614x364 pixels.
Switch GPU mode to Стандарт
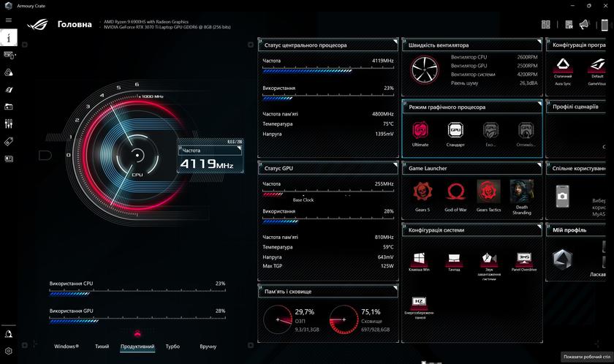point(455,132)
